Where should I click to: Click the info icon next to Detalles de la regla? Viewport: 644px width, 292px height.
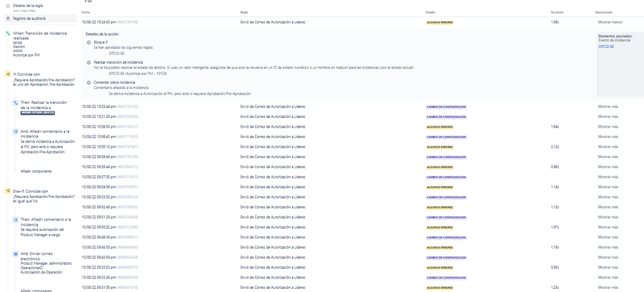pyautogui.click(x=8, y=6)
